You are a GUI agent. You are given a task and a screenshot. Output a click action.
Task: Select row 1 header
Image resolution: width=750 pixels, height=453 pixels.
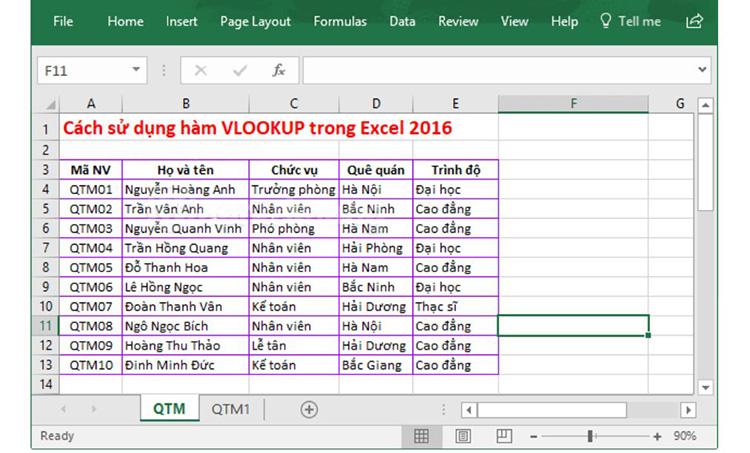tap(46, 128)
